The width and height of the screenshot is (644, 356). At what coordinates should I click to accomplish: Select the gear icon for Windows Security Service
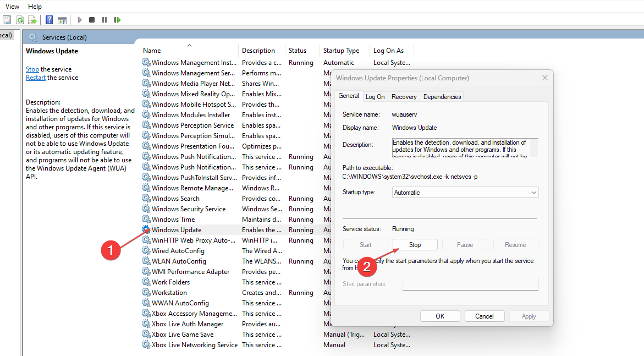click(146, 209)
